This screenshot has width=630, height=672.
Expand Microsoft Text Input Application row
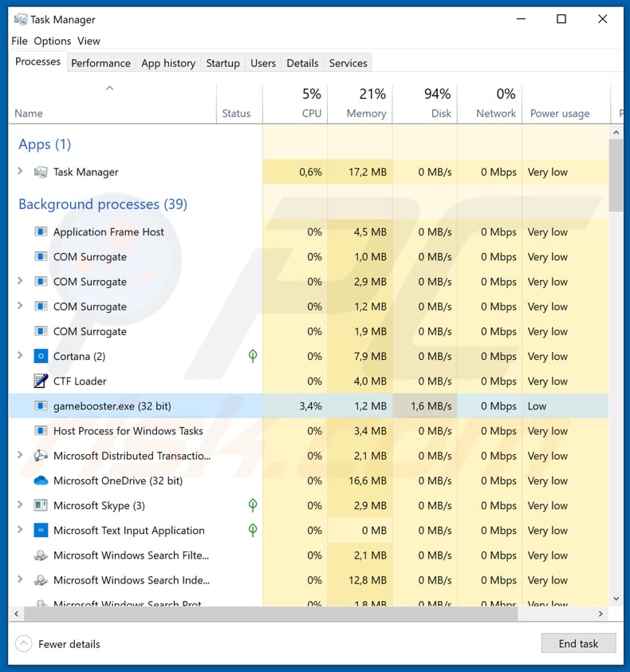click(x=20, y=529)
